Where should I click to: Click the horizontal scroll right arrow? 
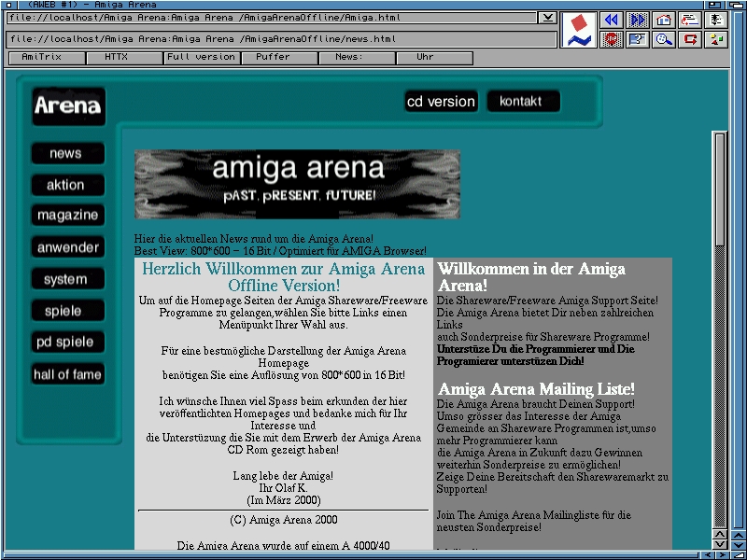click(721, 555)
